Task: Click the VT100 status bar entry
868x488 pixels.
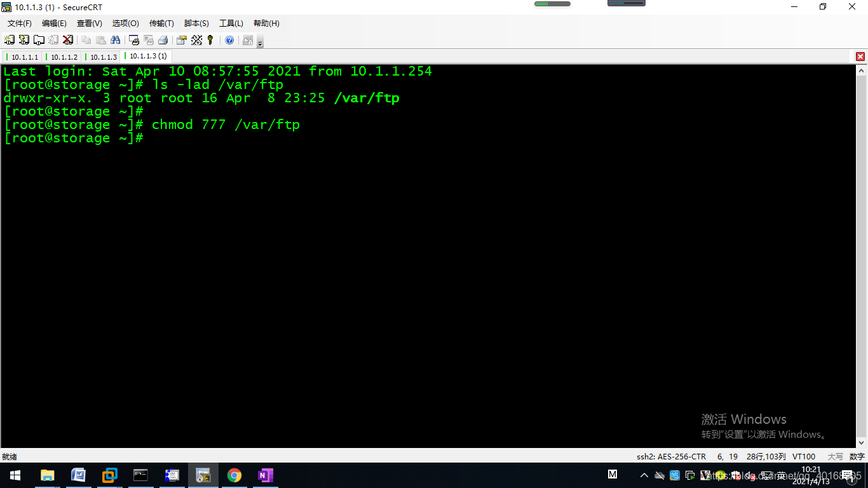Action: 804,456
